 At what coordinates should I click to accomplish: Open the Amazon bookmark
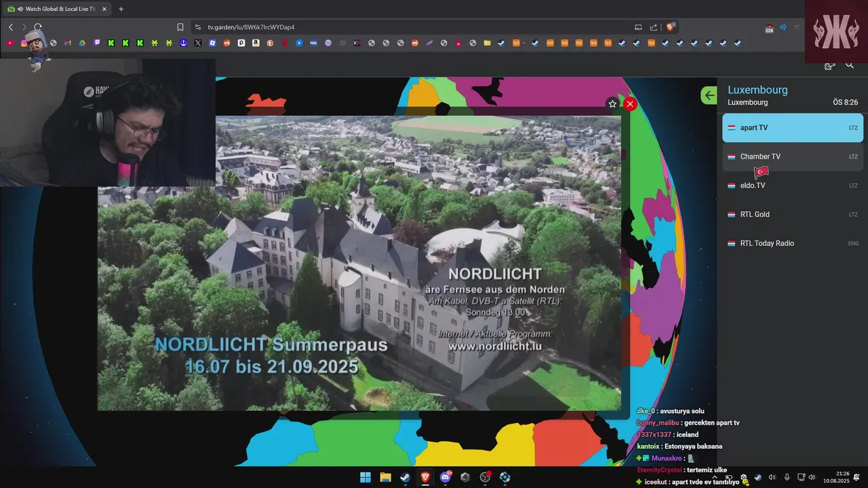point(256,43)
